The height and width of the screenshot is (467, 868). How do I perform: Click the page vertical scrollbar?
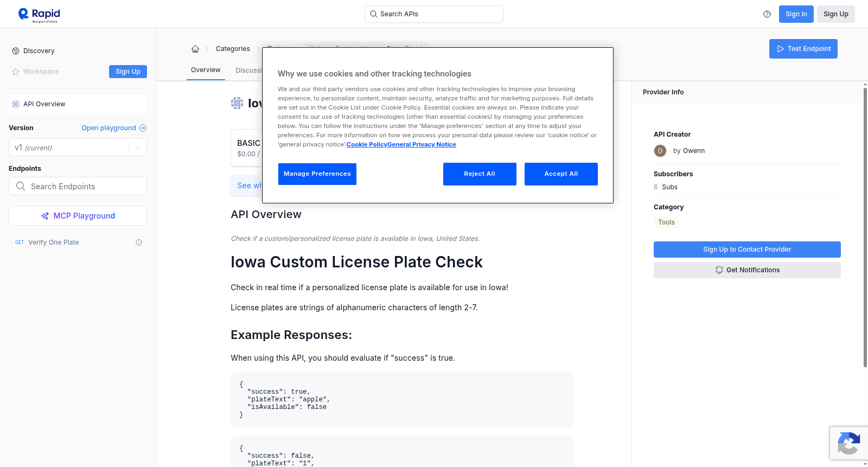click(x=865, y=227)
